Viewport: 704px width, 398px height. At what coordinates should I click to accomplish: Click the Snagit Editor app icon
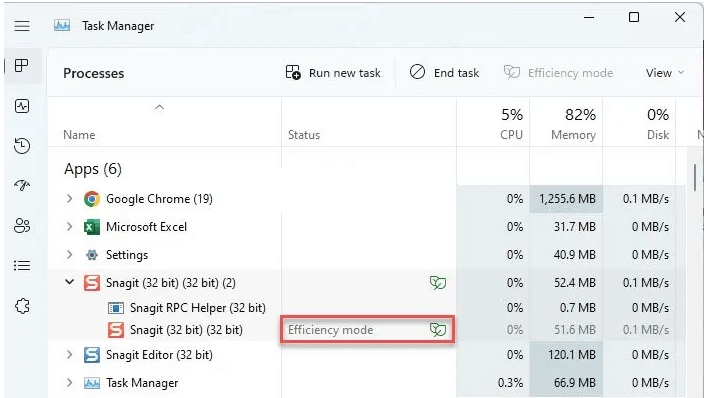point(92,355)
